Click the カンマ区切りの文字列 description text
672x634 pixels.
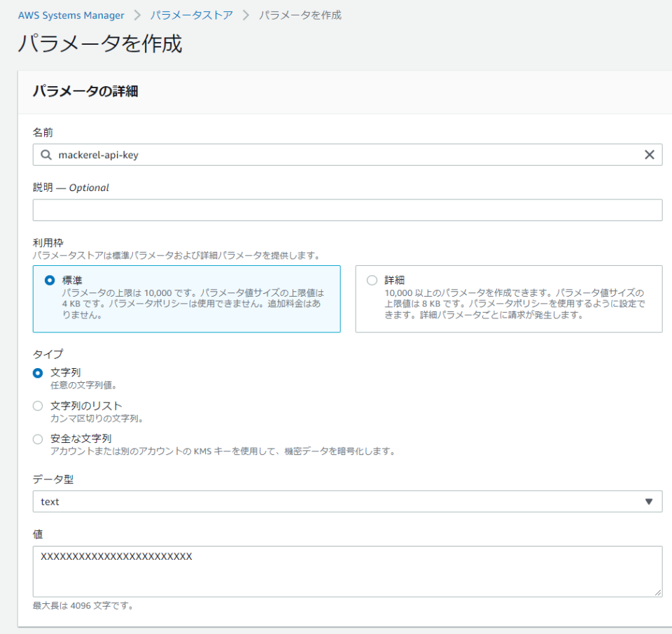tap(97, 418)
